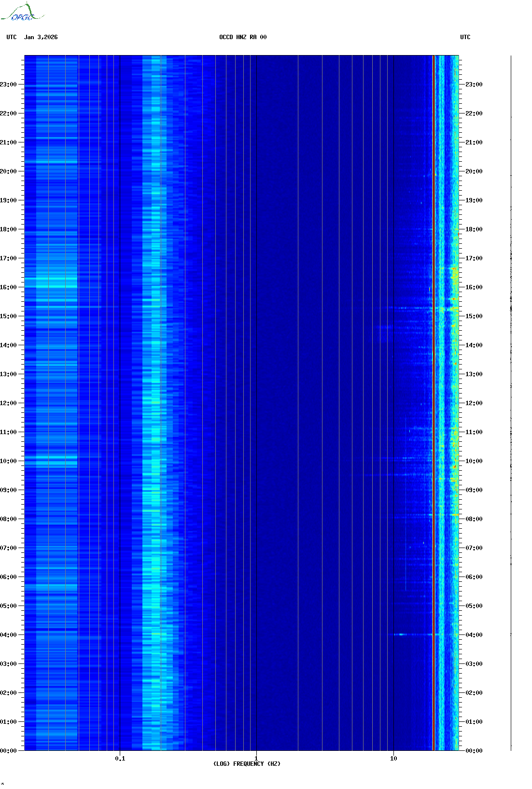Viewport: 532px width, 789px height.
Task: Click the 17:00 label on the right axis
Action: click(x=474, y=258)
